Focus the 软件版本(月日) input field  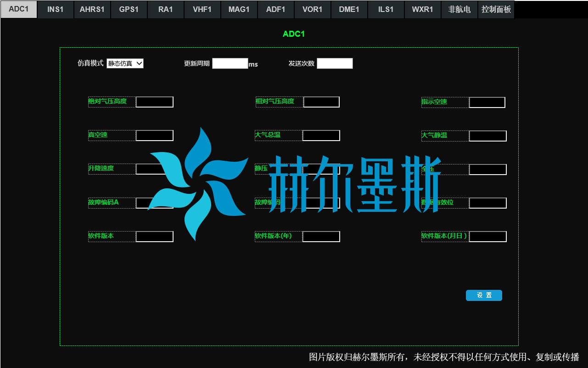488,237
